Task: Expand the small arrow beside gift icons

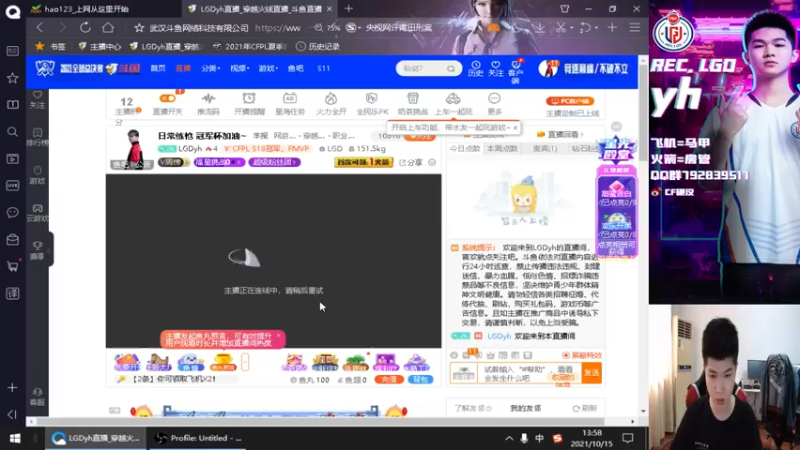Action: point(245,362)
